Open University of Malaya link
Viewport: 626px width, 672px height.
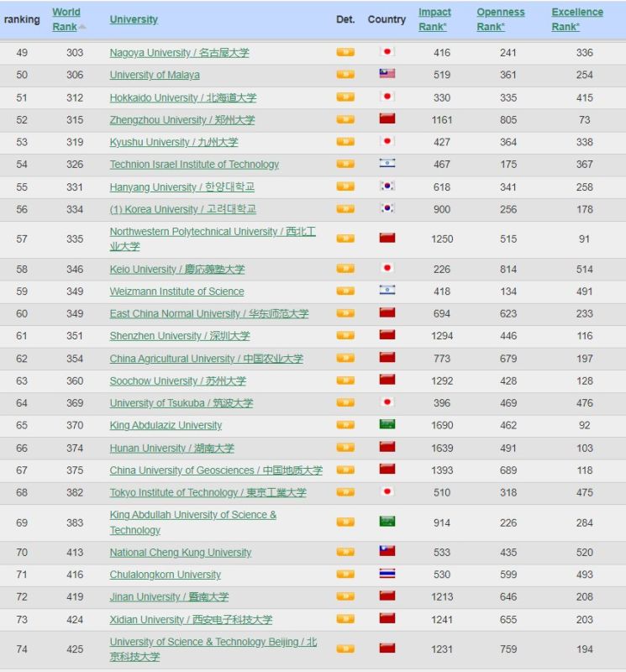[x=155, y=75]
